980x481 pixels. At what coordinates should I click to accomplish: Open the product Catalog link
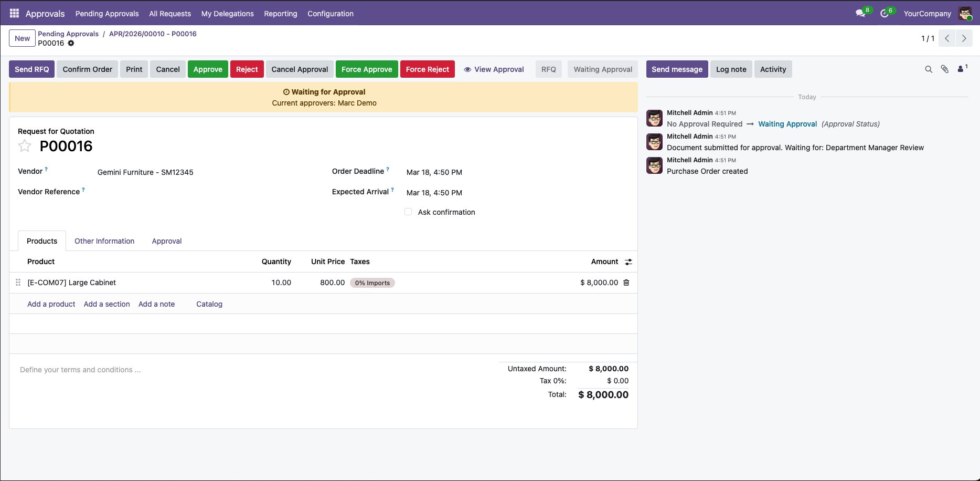pyautogui.click(x=209, y=304)
